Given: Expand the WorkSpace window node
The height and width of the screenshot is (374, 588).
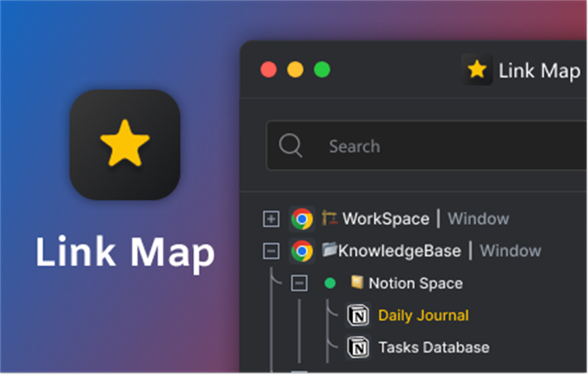Looking at the screenshot, I should [x=271, y=219].
